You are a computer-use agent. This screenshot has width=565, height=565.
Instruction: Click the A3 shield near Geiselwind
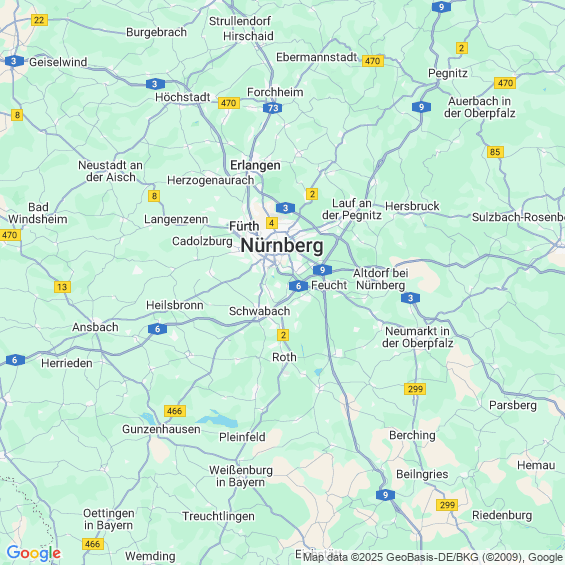coord(14,61)
